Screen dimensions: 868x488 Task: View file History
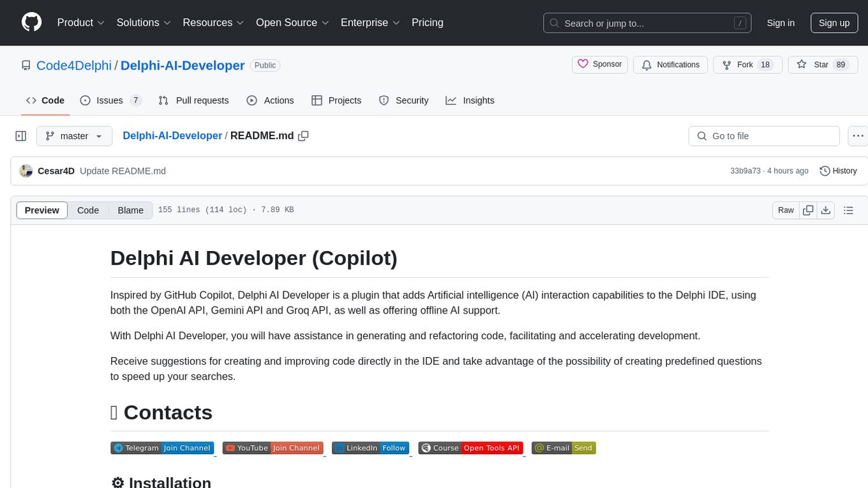838,171
